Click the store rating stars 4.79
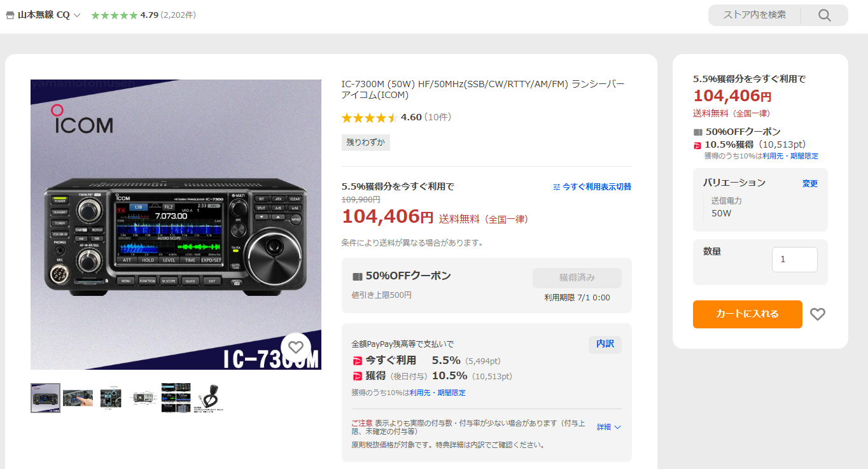The width and height of the screenshot is (868, 469). click(115, 15)
